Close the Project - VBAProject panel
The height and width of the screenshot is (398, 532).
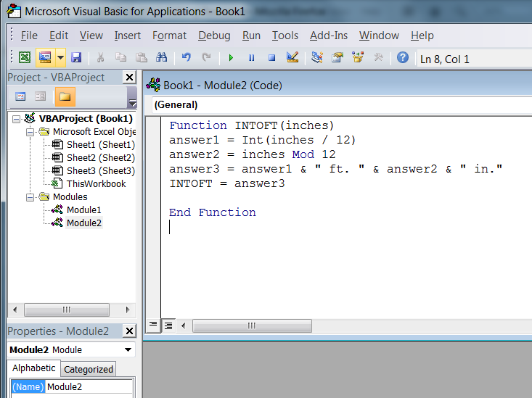coord(129,78)
